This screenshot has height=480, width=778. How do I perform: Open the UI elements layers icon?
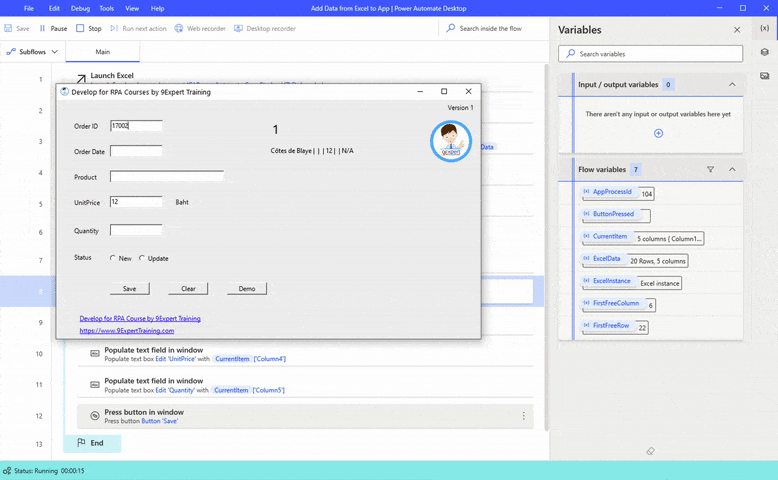[764, 52]
